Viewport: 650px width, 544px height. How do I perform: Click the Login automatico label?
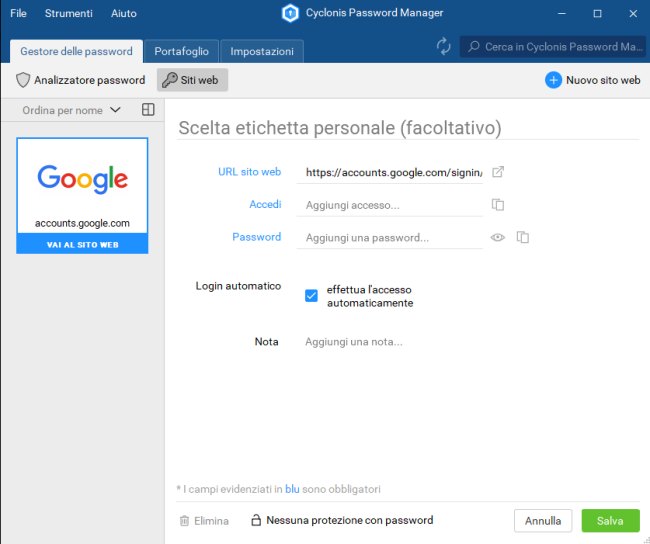pos(238,286)
